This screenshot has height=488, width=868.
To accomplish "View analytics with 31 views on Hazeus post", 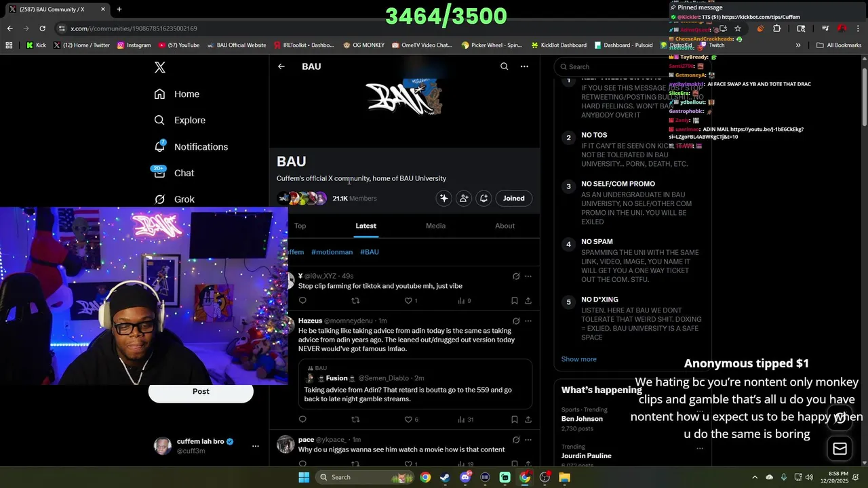I will [466, 420].
